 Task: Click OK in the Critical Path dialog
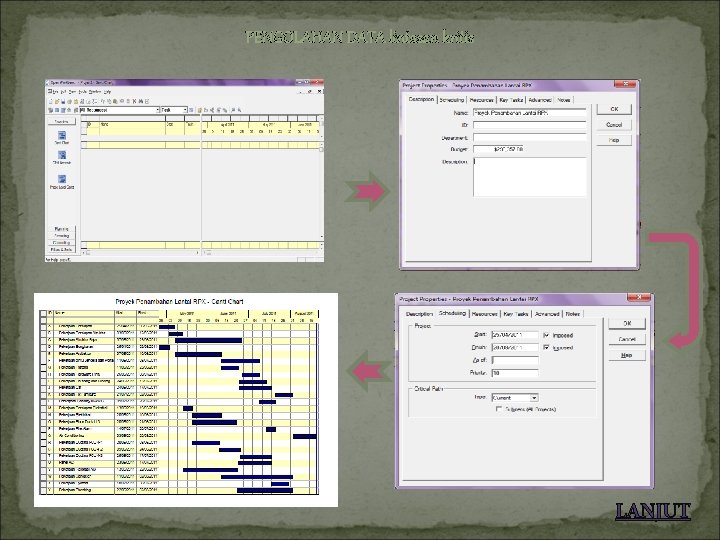point(627,323)
